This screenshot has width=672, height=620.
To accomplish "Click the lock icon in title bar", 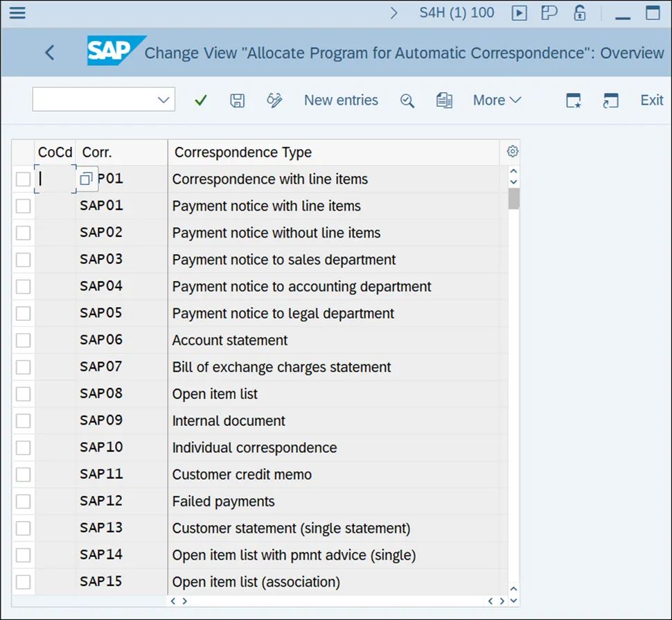I will pos(580,13).
